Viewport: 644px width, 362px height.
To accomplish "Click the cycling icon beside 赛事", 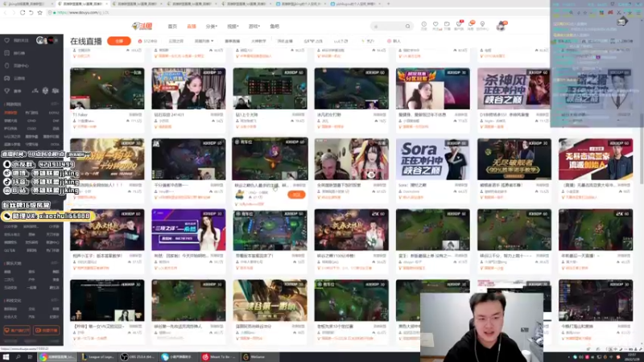I will coord(35,91).
